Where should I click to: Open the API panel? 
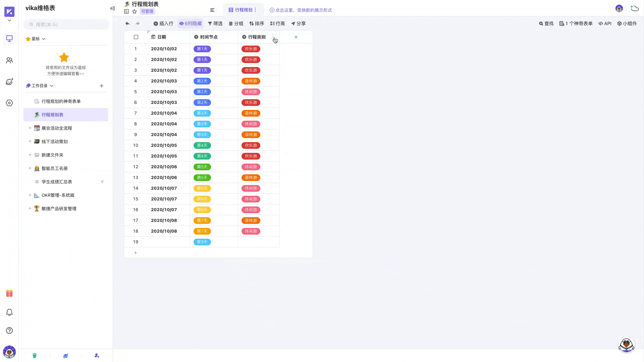(605, 23)
